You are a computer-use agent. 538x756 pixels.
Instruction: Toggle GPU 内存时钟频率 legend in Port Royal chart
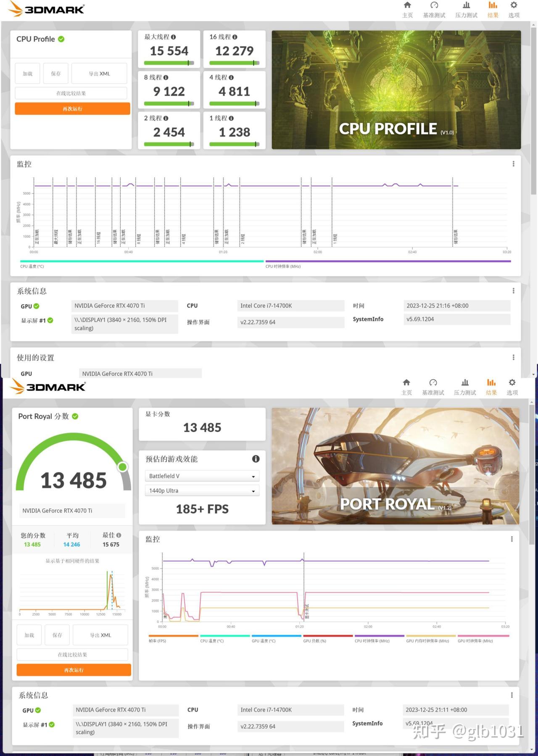[x=431, y=638]
